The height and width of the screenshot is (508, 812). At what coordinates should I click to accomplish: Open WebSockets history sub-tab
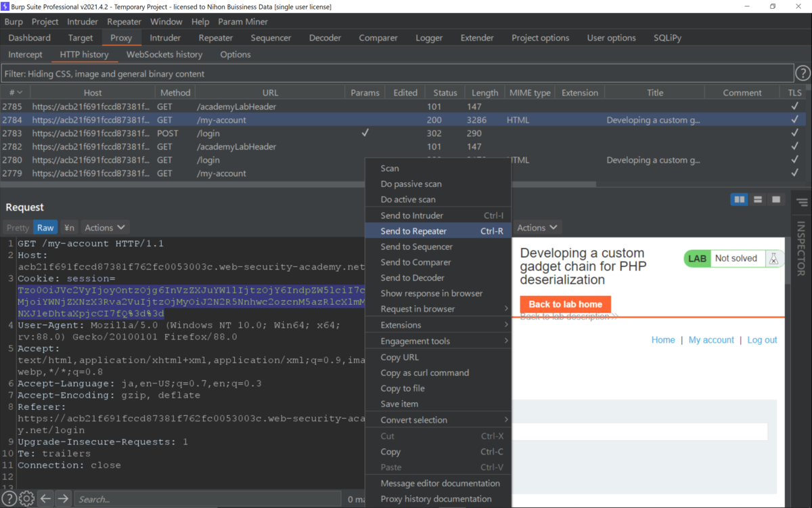point(164,54)
